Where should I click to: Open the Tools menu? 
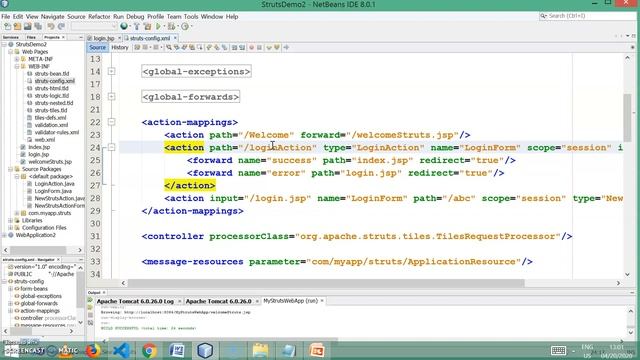(x=191, y=17)
